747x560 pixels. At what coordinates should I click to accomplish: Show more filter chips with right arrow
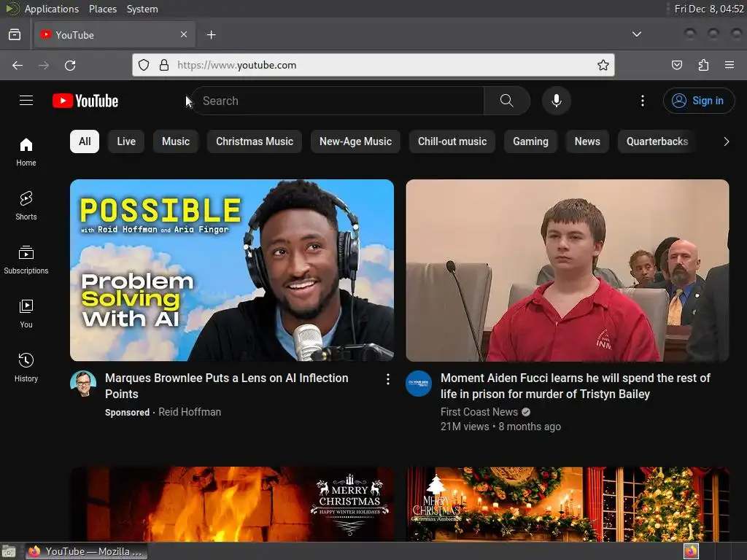tap(726, 141)
